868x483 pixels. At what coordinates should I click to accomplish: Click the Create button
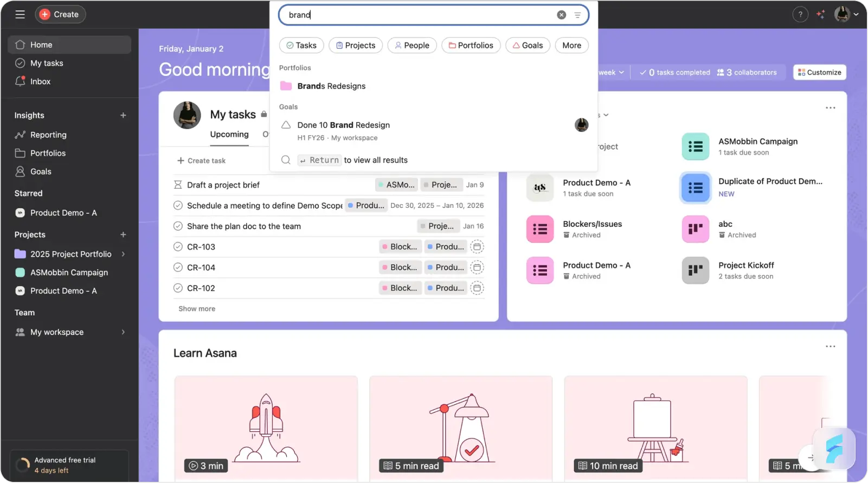tap(60, 15)
